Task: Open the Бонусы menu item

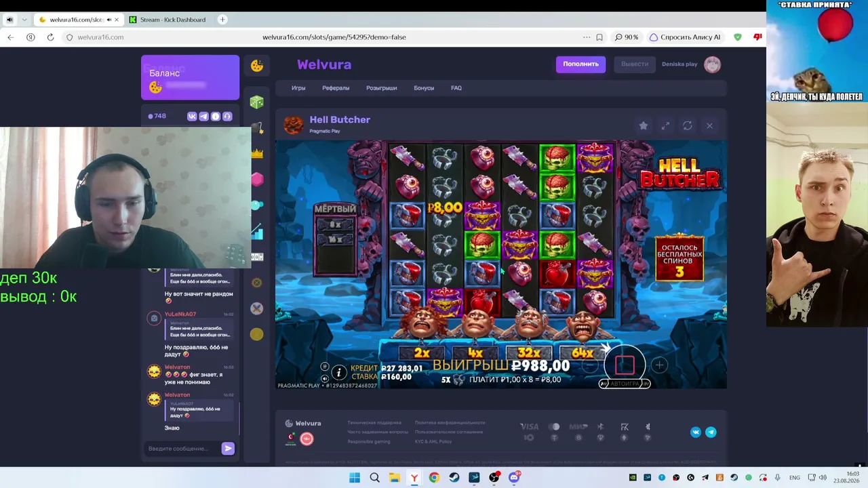Action: coord(424,88)
